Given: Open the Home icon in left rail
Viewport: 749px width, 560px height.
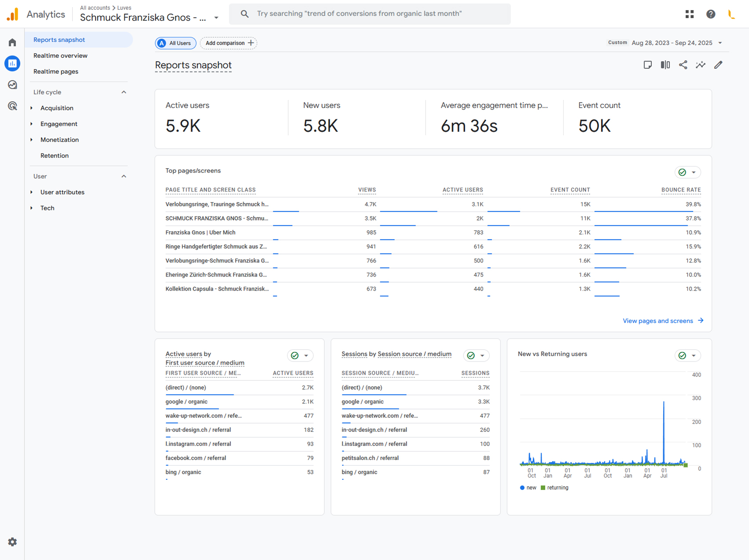Looking at the screenshot, I should click(x=12, y=42).
